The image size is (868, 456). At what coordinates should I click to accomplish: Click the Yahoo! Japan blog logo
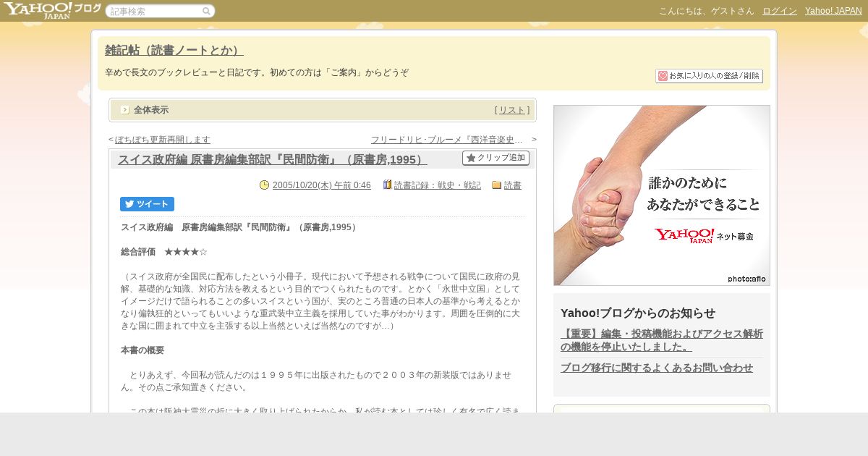pyautogui.click(x=51, y=10)
